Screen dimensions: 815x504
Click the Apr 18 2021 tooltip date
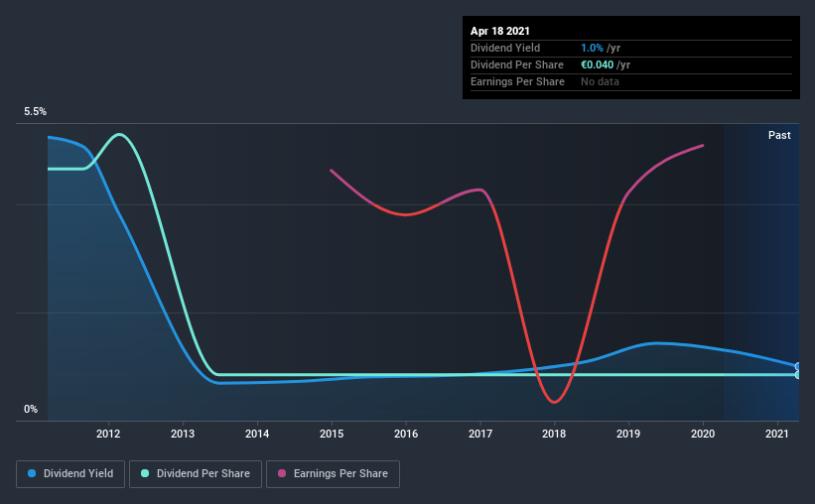[x=500, y=31]
